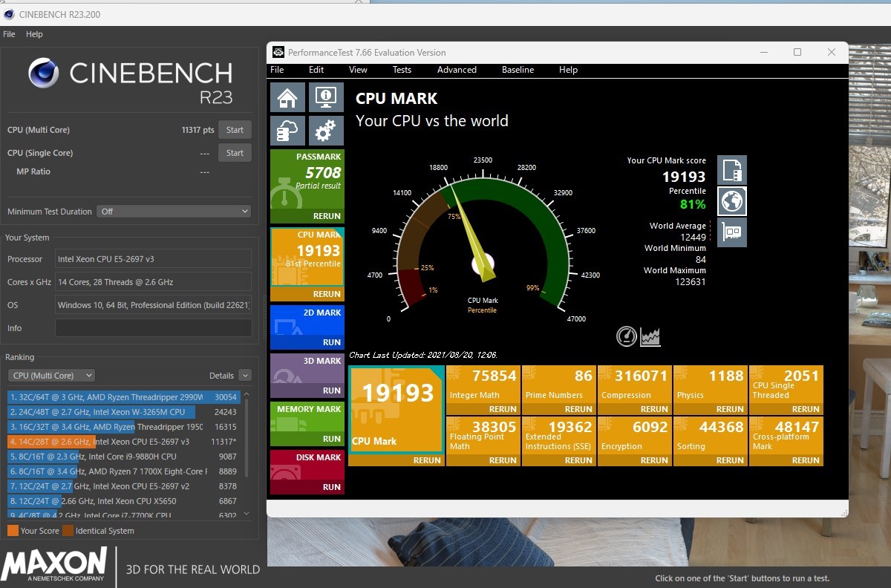
Task: Rerun the Encryption test
Action: point(654,460)
